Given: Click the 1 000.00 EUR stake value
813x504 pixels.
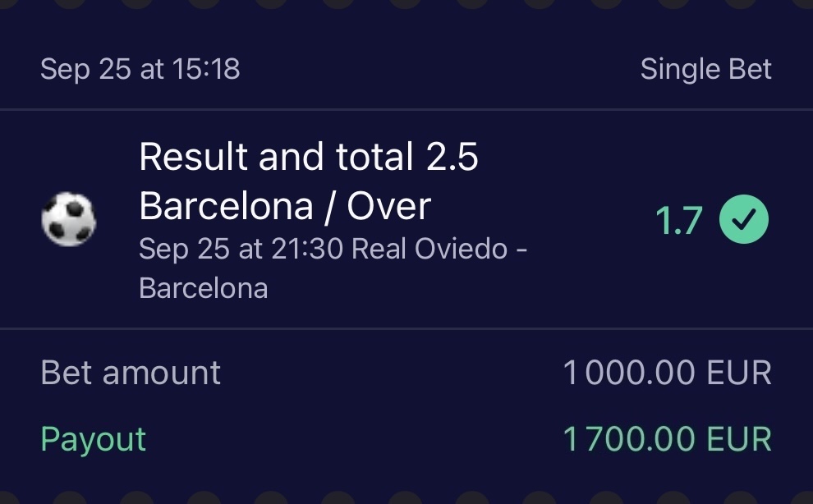Looking at the screenshot, I should click(667, 373).
